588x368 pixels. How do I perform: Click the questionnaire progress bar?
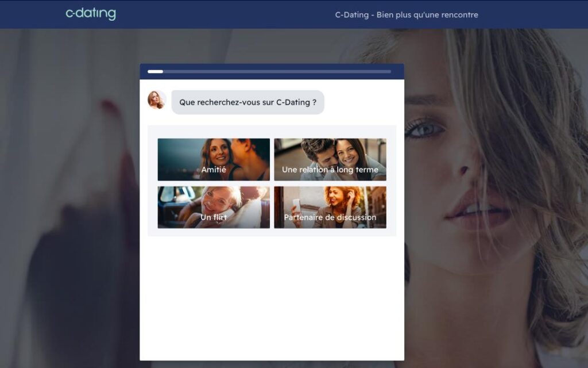[x=269, y=71]
